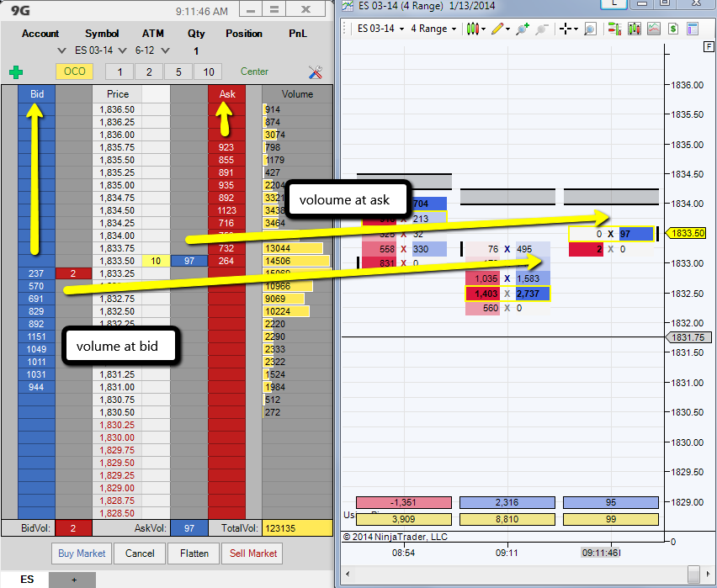This screenshot has width=717, height=588.
Task: Click the ask size 923 cell
Action: coord(226,147)
